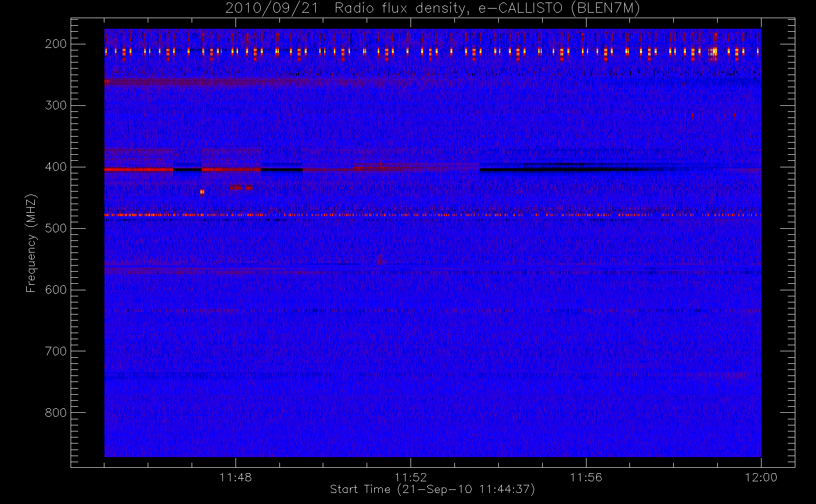The height and width of the screenshot is (504, 816).
Task: Click the 500 frequency tick label
Action: pyautogui.click(x=56, y=228)
